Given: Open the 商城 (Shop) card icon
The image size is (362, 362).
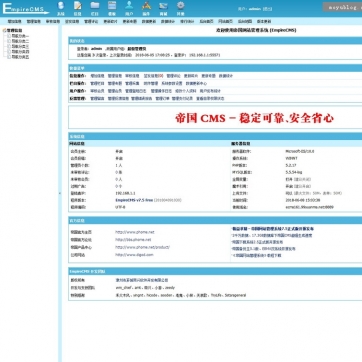Looking at the screenshot, I should pos(163,6).
